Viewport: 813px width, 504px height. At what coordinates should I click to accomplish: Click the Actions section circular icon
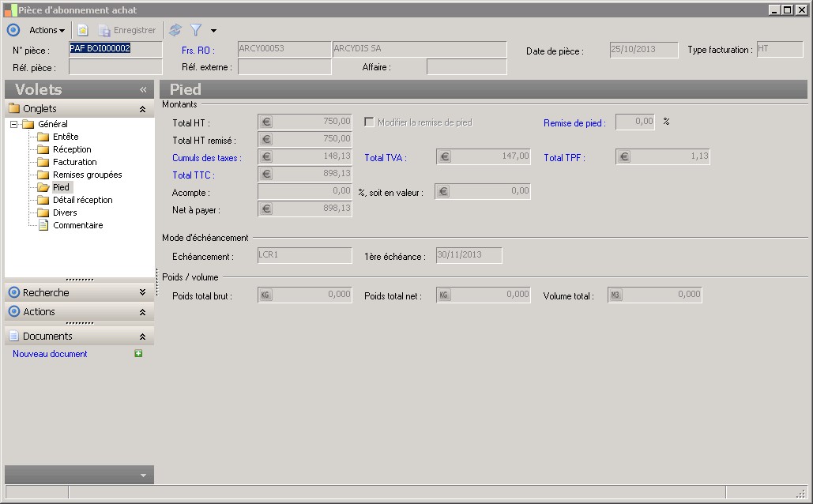(14, 311)
